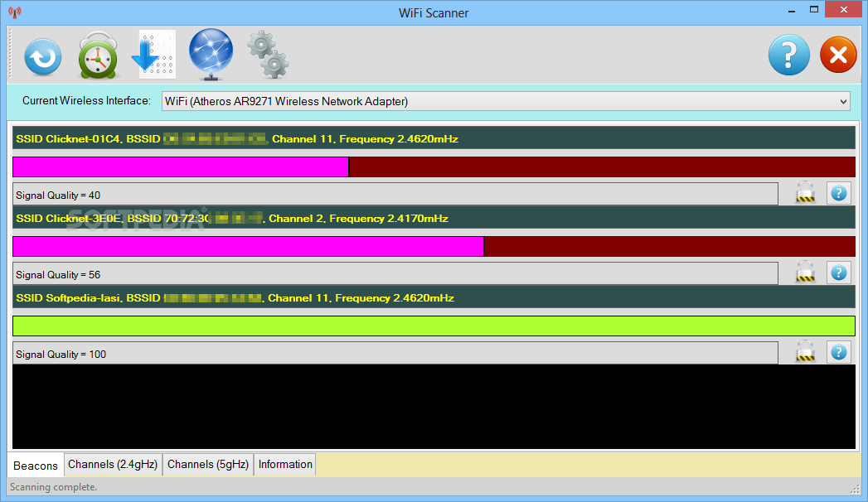Open info button for Signal Quality 40 row
This screenshot has width=868, height=502.
(x=839, y=193)
